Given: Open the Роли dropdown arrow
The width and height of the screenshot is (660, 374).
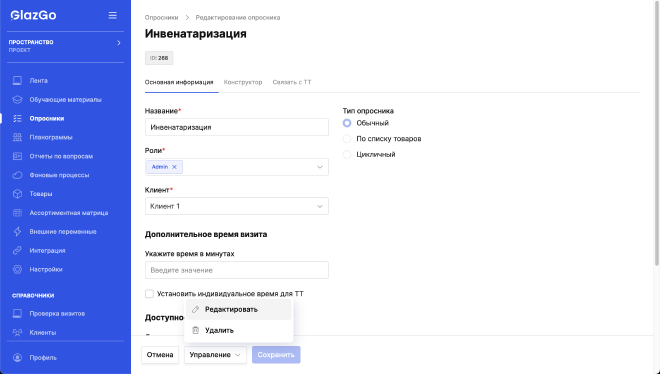Looking at the screenshot, I should tap(320, 167).
